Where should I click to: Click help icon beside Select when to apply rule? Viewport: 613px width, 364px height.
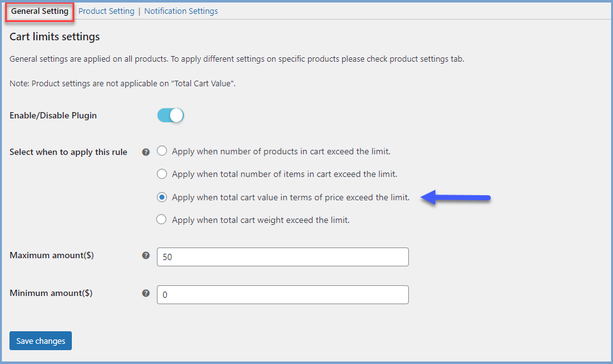(x=146, y=152)
